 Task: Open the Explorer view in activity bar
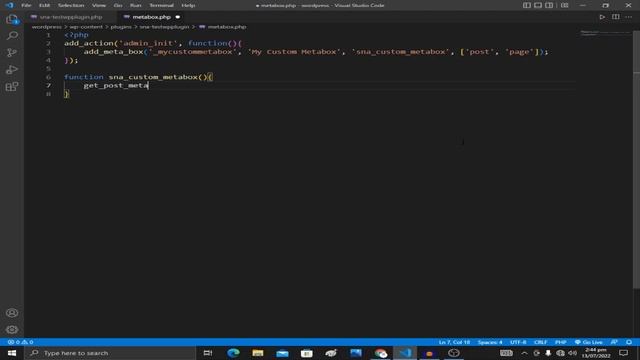coord(12,19)
